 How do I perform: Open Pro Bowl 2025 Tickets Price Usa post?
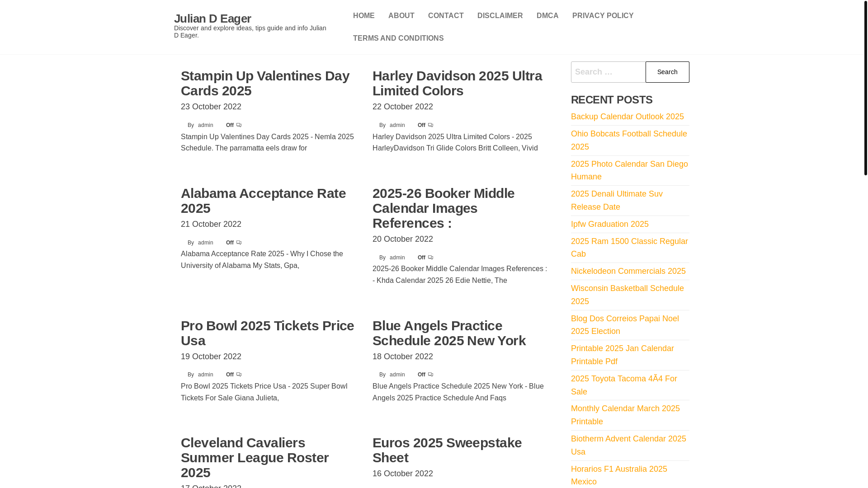[267, 333]
